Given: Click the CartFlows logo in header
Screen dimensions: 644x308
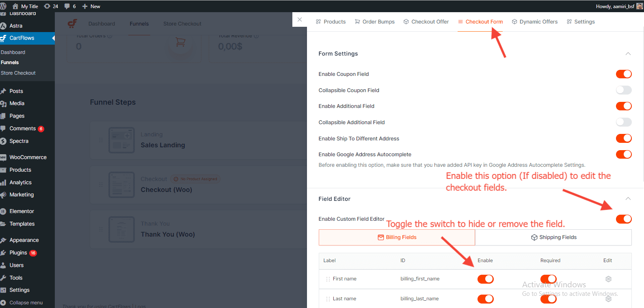Looking at the screenshot, I should tap(73, 24).
